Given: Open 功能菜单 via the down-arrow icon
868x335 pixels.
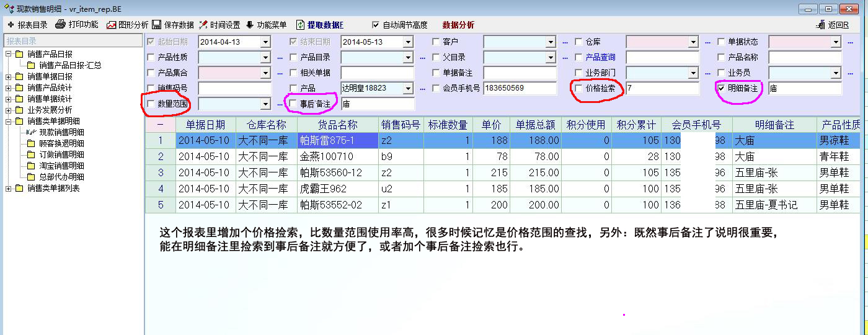Looking at the screenshot, I should point(250,25).
